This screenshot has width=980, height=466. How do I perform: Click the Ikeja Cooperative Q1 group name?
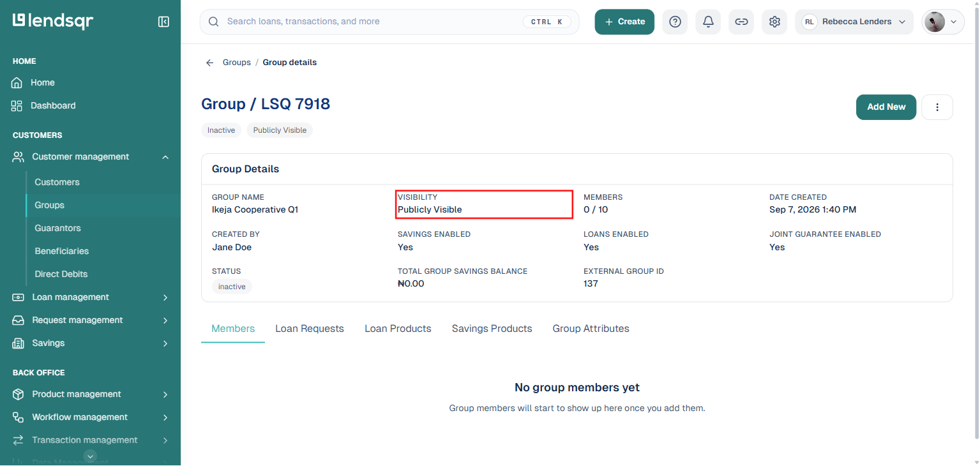pyautogui.click(x=255, y=209)
